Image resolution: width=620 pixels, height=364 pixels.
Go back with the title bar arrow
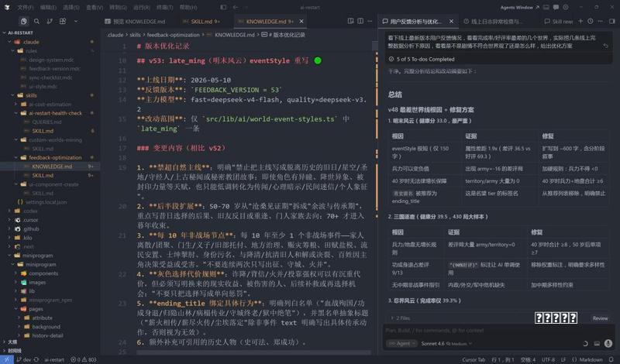pos(236,7)
